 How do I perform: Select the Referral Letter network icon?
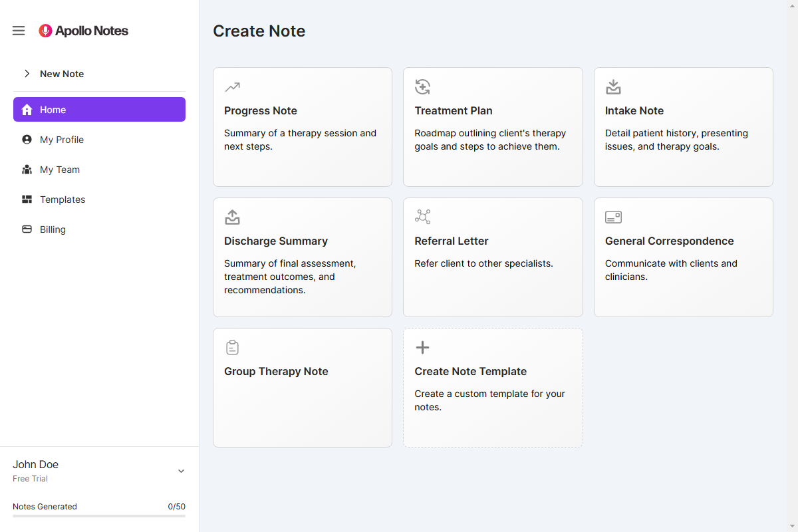click(422, 217)
